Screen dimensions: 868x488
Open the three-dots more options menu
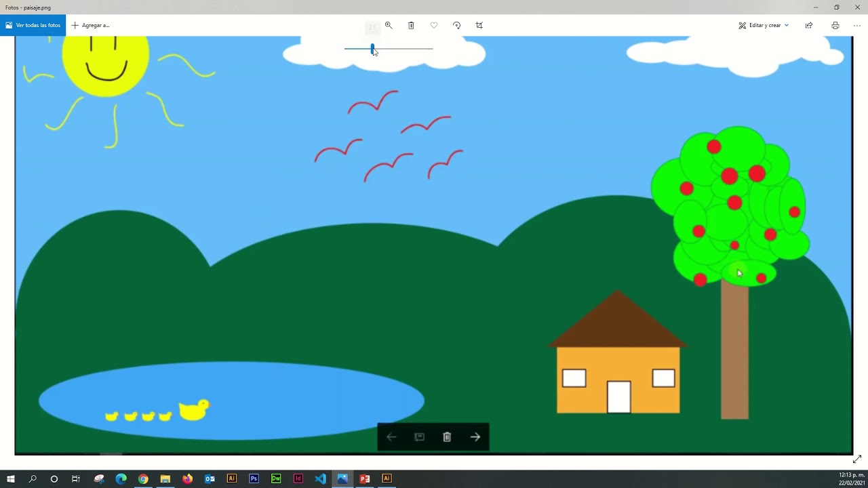pos(857,25)
